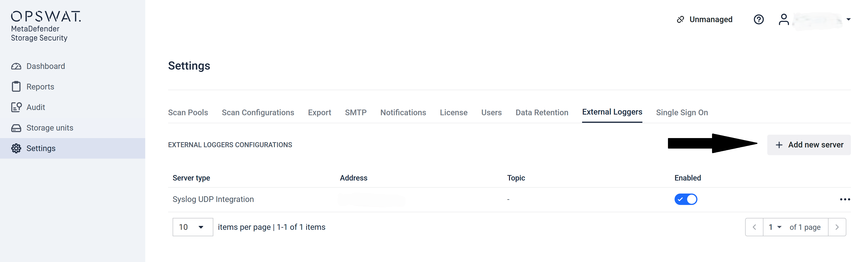The image size is (868, 262).
Task: Click the Storage units drive icon
Action: (16, 128)
